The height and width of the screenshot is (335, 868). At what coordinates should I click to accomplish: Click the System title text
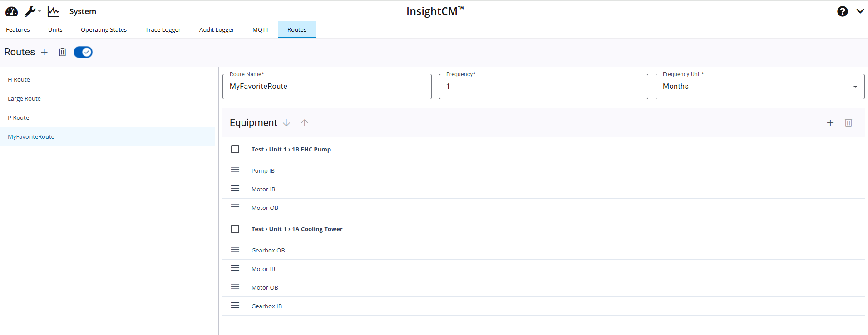[83, 11]
